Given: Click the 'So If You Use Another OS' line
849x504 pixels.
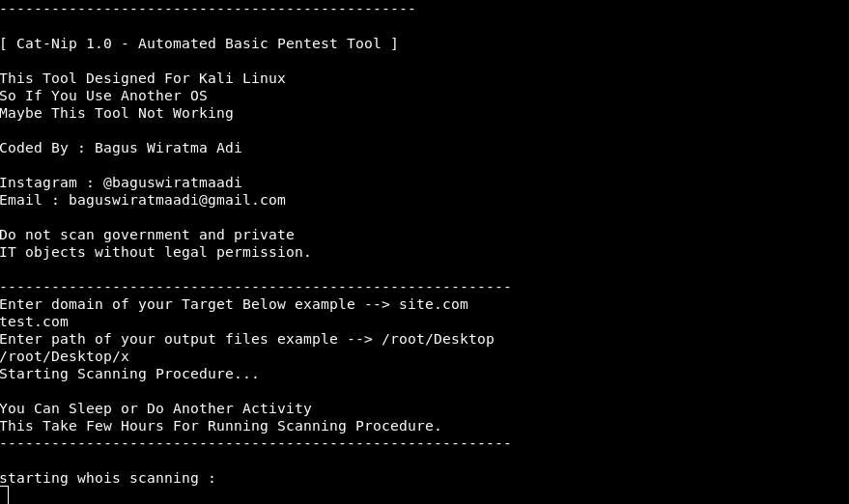Looking at the screenshot, I should point(103,96).
